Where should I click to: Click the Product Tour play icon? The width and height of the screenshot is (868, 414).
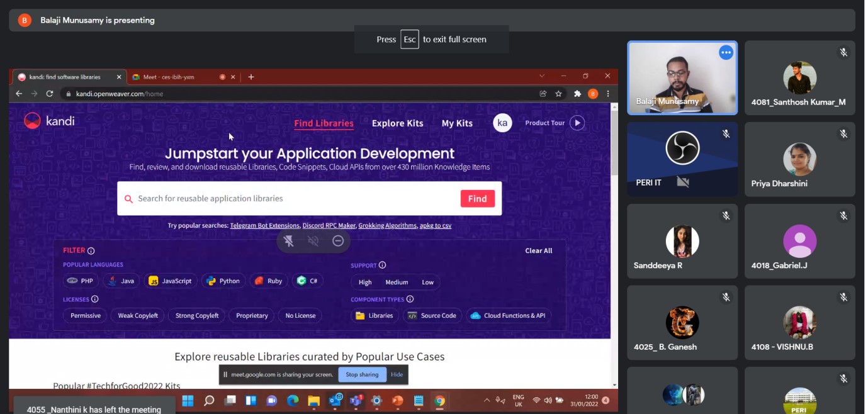pyautogui.click(x=577, y=123)
